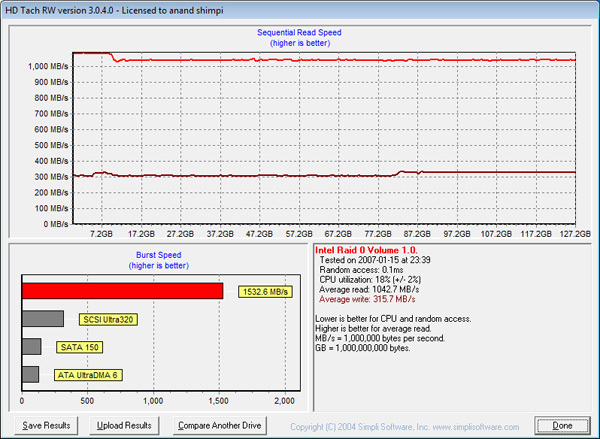
Task: Select the Sequential Read Speed title
Action: point(299,33)
